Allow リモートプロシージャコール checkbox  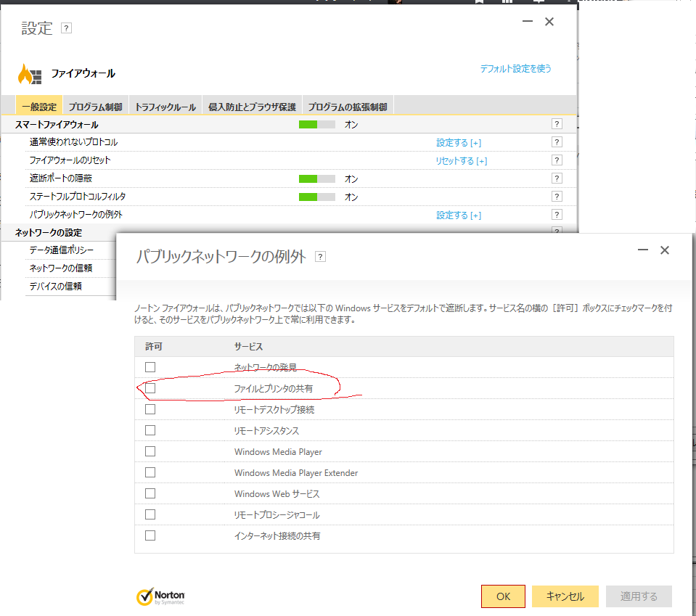[x=150, y=515]
